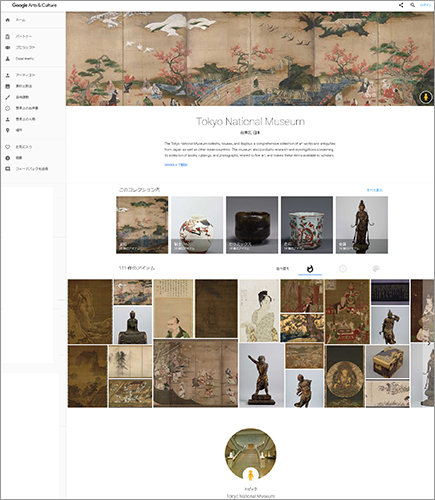Open the seated Buddha statue thumbnail
Image resolution: width=435 pixels, height=500 pixels.
click(x=133, y=325)
